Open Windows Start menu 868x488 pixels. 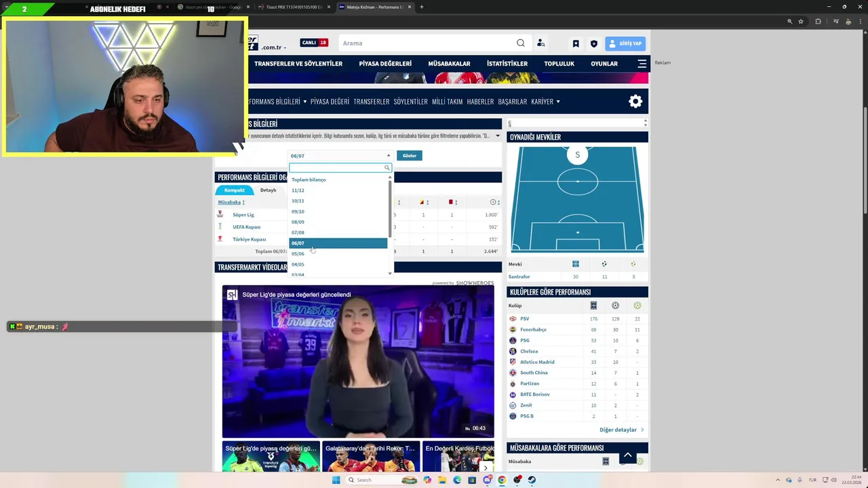point(336,480)
